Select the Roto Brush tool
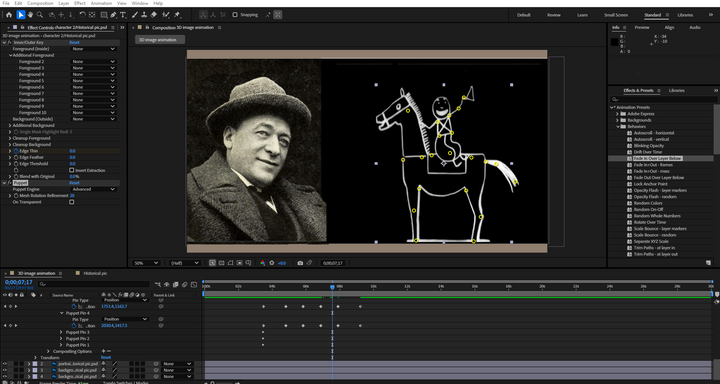The image size is (720, 384). tap(166, 15)
